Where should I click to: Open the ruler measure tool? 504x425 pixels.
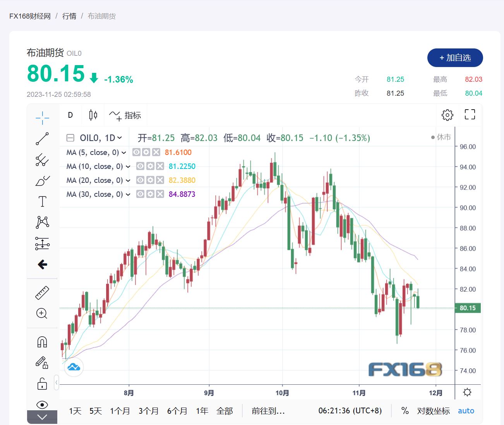coord(42,293)
